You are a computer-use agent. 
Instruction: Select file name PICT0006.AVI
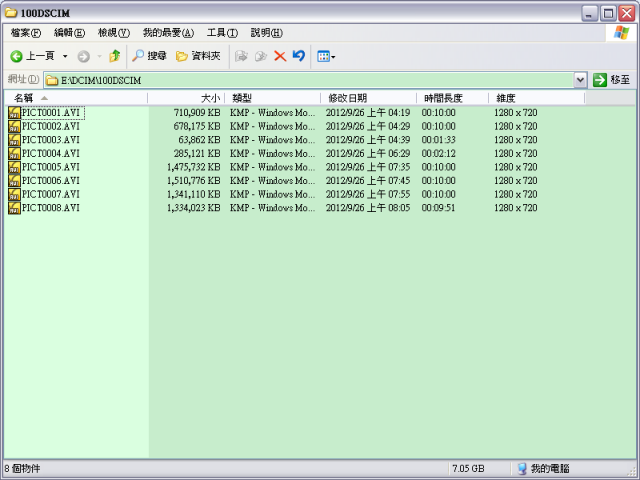51,180
